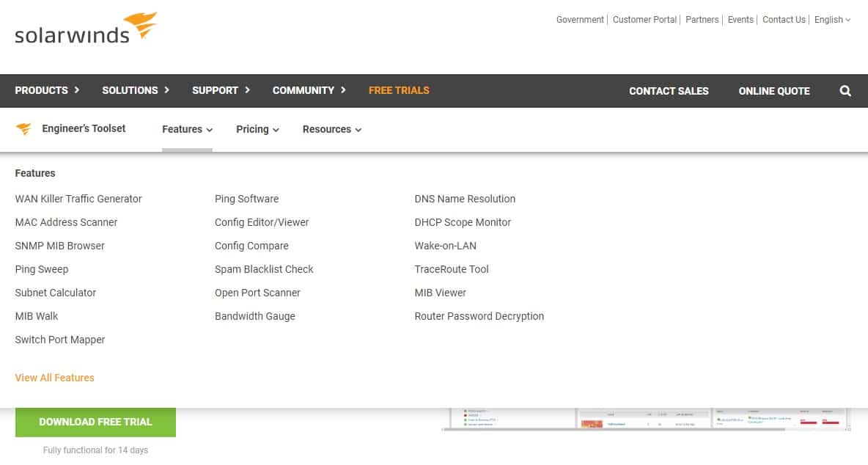Click the product screenshot thumbnail
The image size is (868, 465).
click(646, 420)
